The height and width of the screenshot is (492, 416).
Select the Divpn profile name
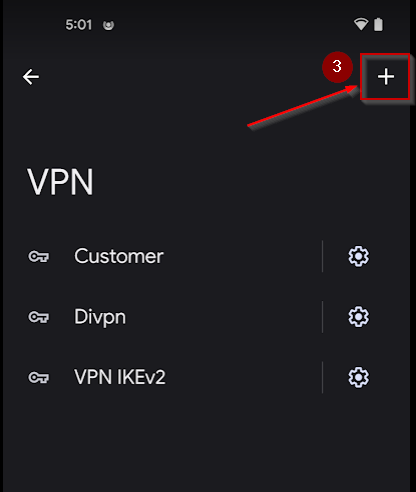click(100, 317)
